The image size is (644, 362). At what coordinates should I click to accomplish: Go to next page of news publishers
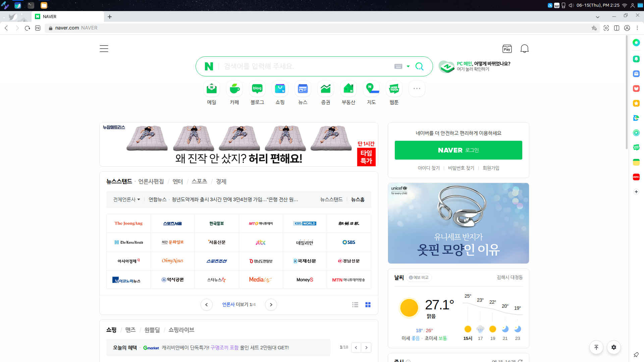tap(271, 305)
